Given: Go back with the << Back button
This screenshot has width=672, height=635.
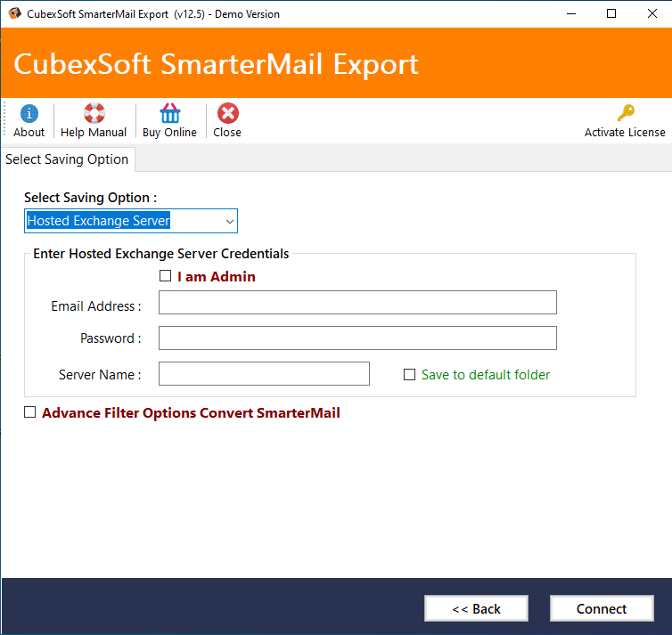Looking at the screenshot, I should point(476,608).
